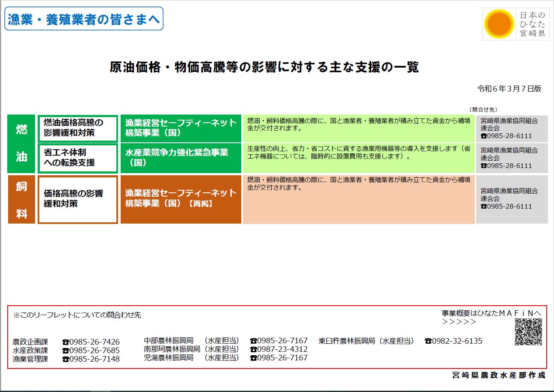Click the 令和6年3月7日版 date text
Viewport: 554px width, 392px height.
(509, 89)
